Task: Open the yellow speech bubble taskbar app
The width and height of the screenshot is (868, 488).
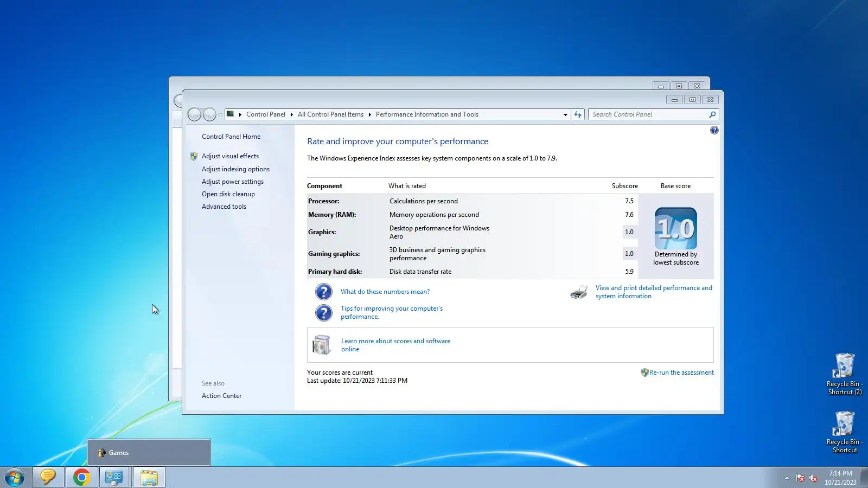Action: [x=48, y=478]
